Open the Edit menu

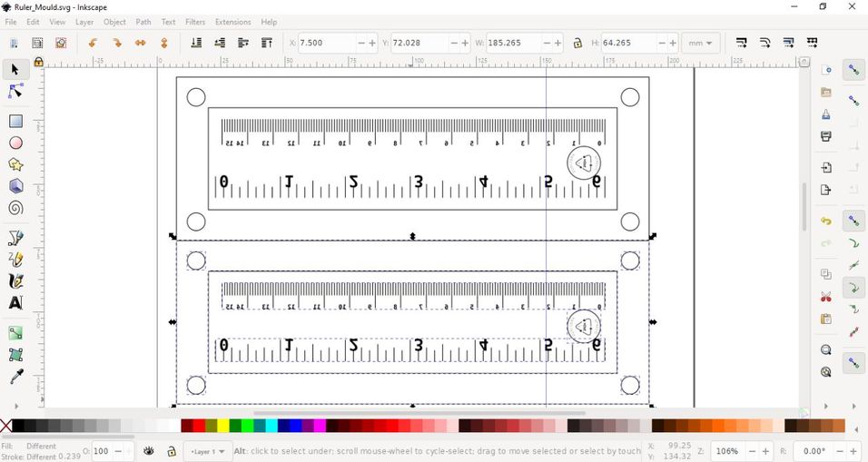point(33,22)
